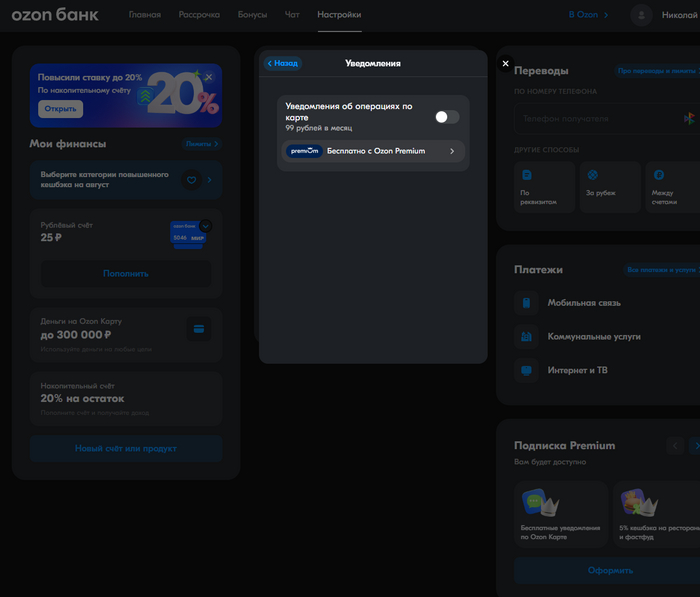The image size is (700, 597).
Task: Open the Бонусы tab
Action: [252, 15]
